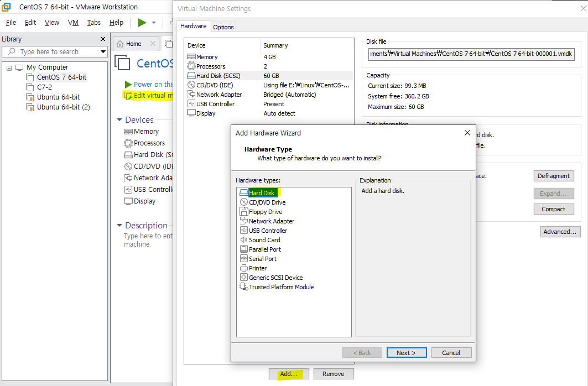This screenshot has height=386, width=588.
Task: Choose Sound Card hardware type icon
Action: coord(244,240)
